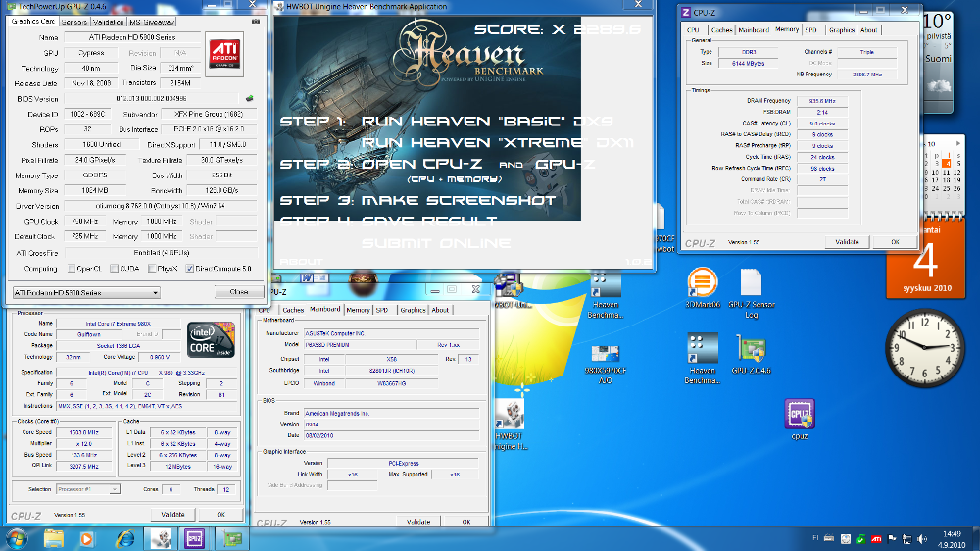Click the Close button in GPU-Z
Image resolution: width=980 pixels, height=551 pixels.
pos(239,292)
